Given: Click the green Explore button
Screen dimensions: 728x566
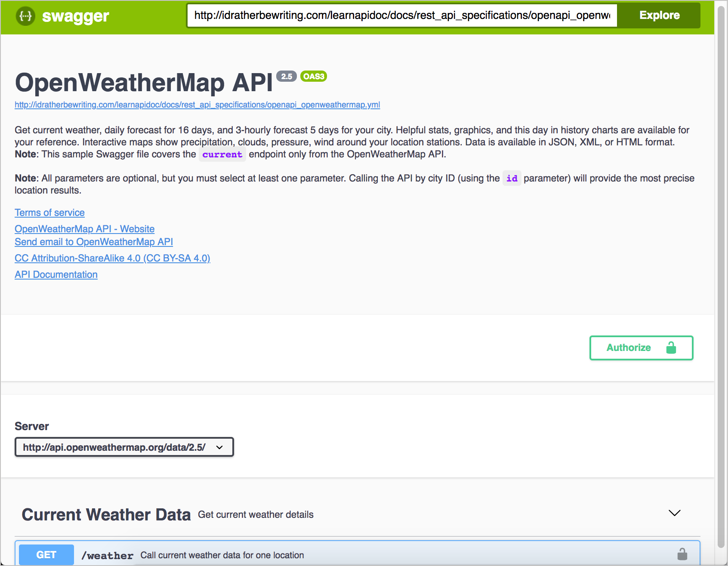Looking at the screenshot, I should 659,15.
